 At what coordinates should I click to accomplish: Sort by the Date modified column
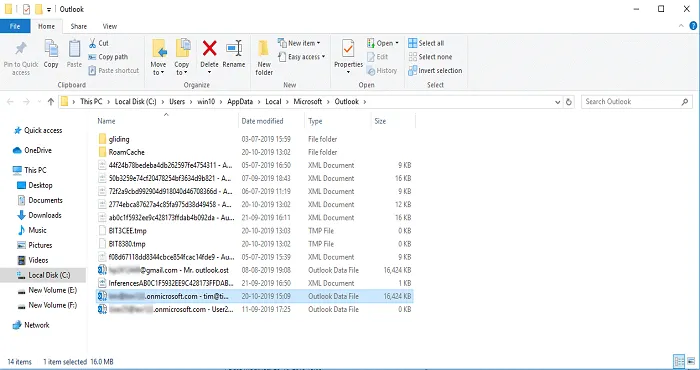click(x=271, y=121)
